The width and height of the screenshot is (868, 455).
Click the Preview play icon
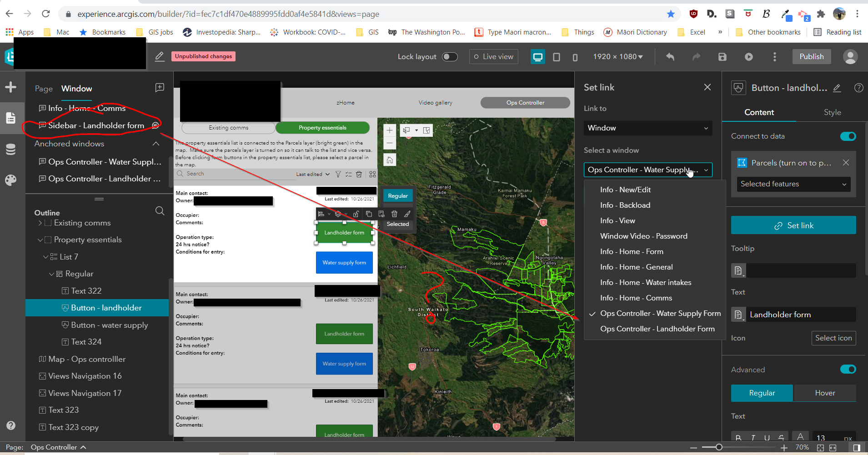[x=749, y=57]
